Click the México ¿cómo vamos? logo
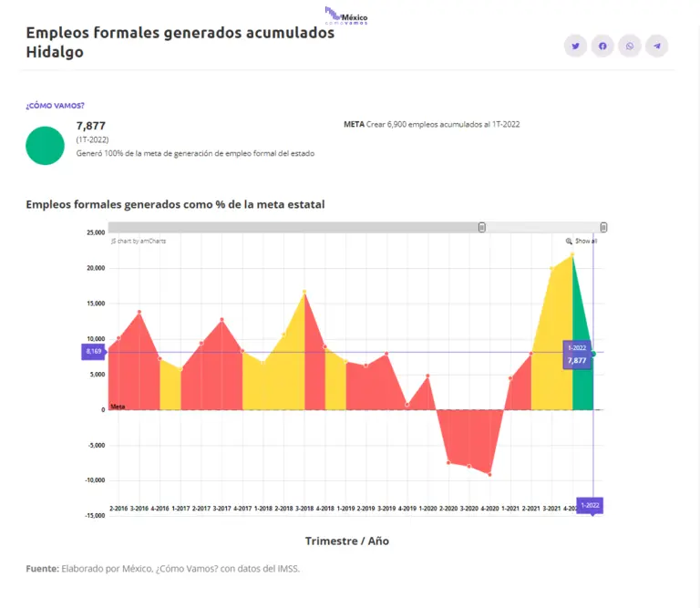The image size is (700, 608). point(345,15)
